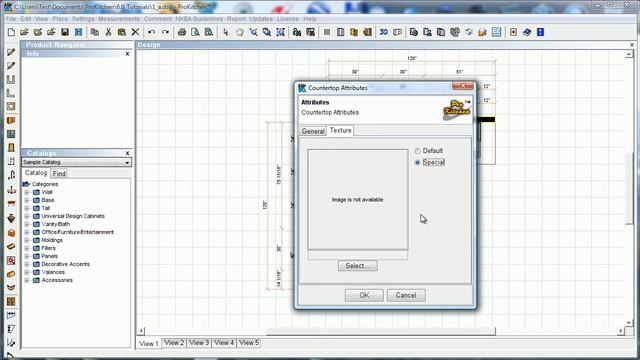The image size is (640, 360).
Task: Click the horizontal scrollbar of design area
Action: [x=381, y=331]
